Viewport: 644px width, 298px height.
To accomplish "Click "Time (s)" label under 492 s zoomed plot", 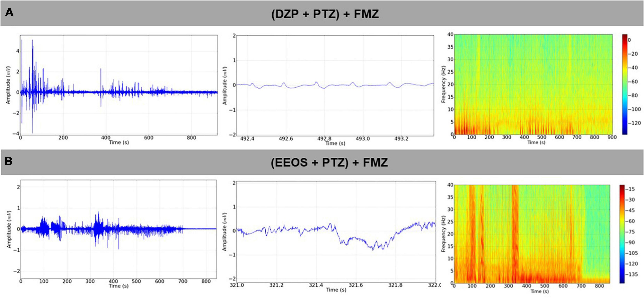I will [335, 143].
